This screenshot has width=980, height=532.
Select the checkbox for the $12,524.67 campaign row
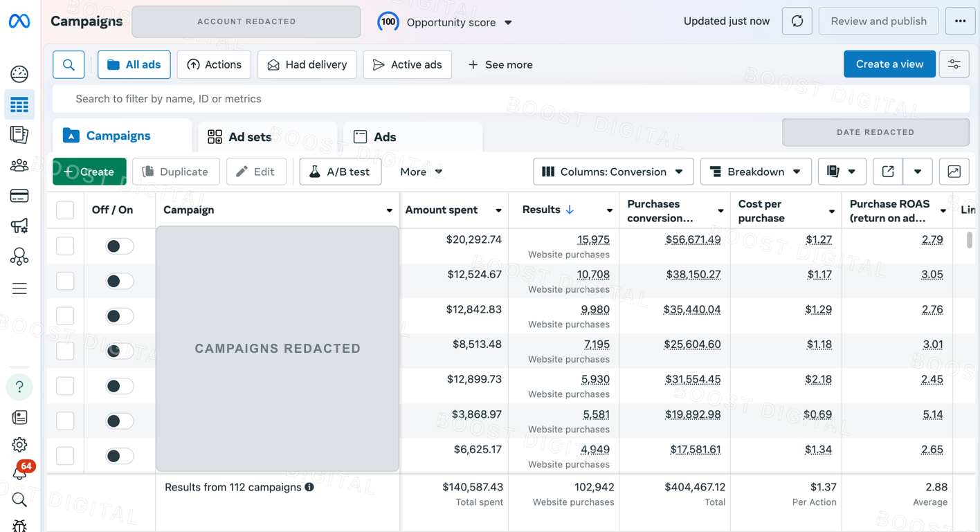[65, 281]
